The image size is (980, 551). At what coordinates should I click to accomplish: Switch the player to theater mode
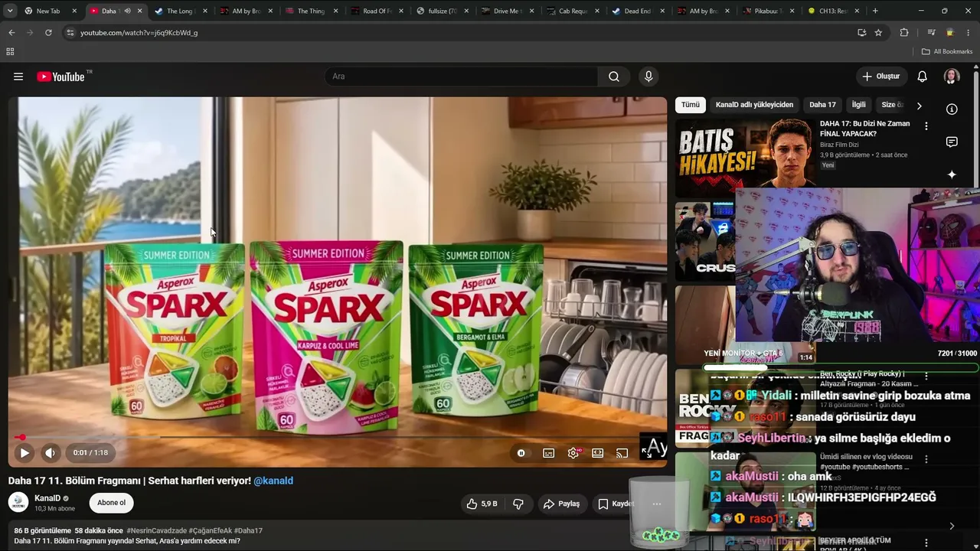coord(598,453)
